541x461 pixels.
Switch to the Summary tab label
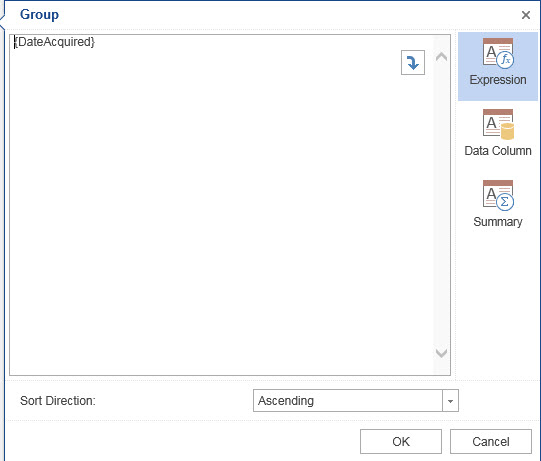point(498,222)
